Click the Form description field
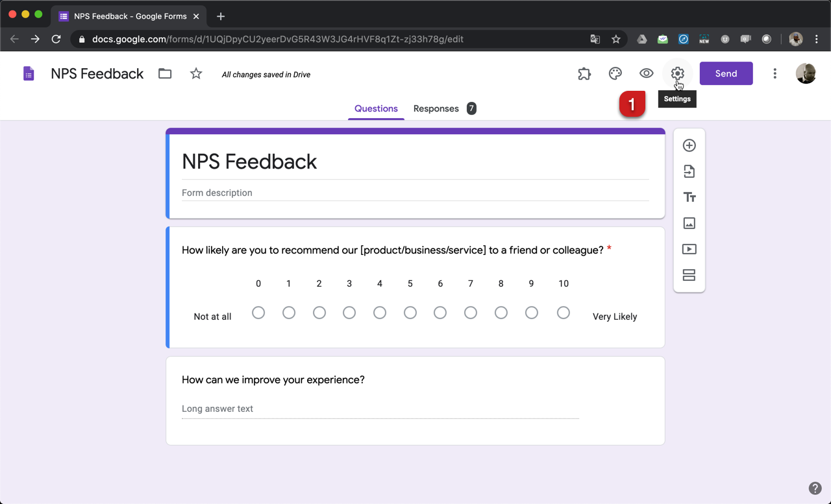The width and height of the screenshot is (831, 504). click(415, 193)
